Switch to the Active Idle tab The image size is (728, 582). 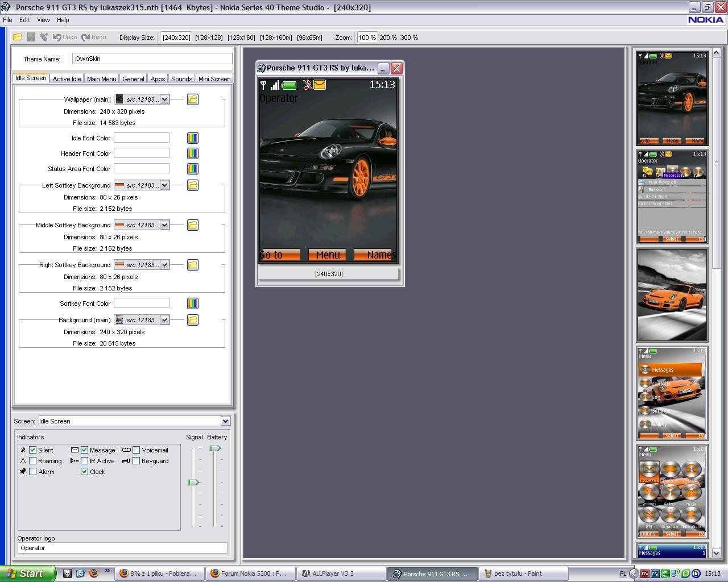point(67,79)
